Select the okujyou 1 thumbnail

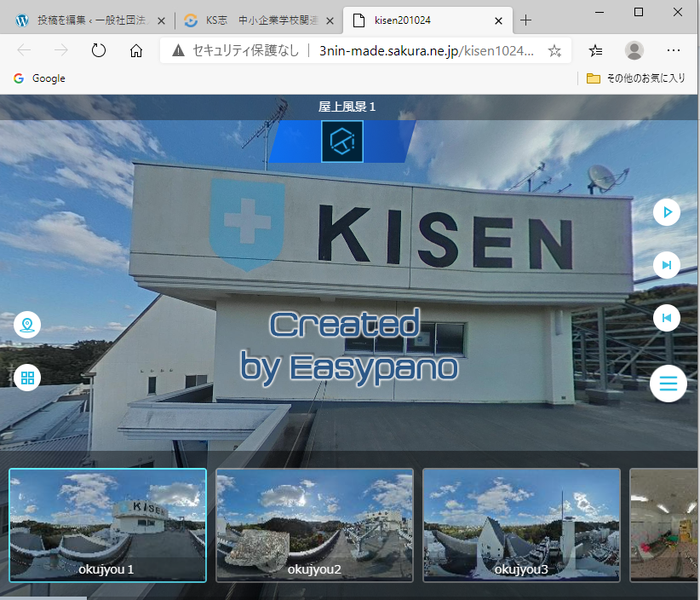click(x=107, y=525)
